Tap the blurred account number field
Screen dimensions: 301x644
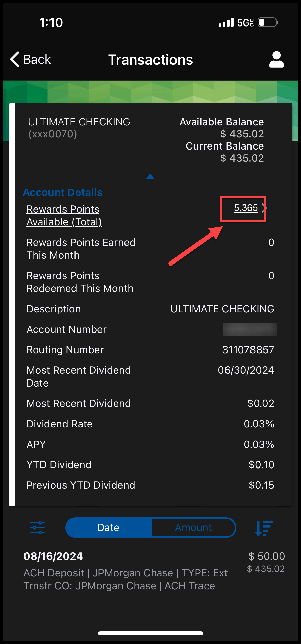(250, 329)
